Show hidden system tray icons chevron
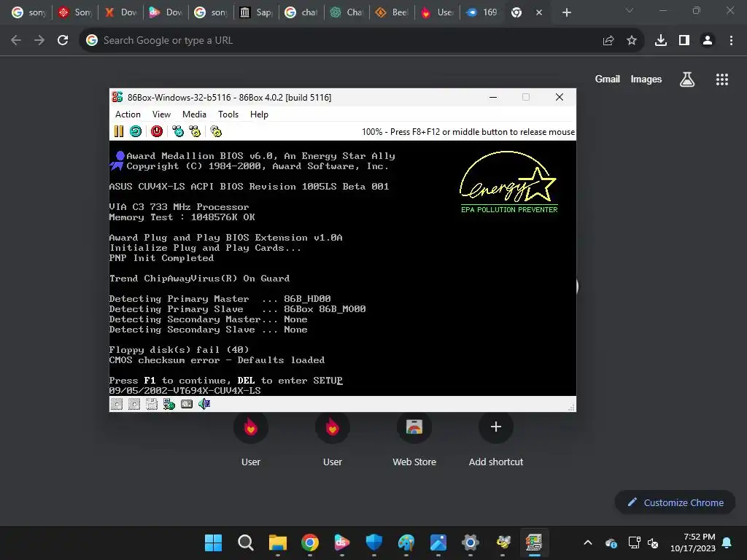 pos(588,542)
